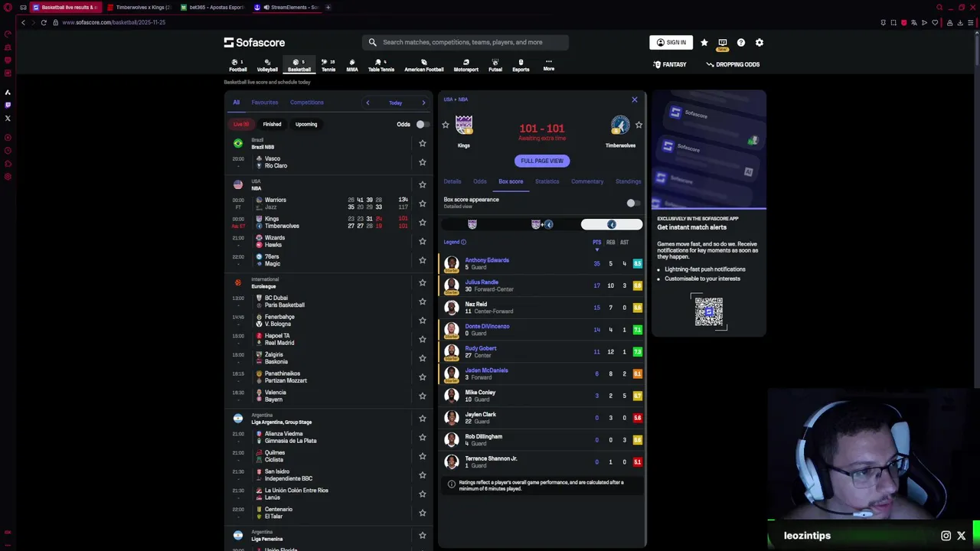980x551 pixels.
Task: Open the Favourites tab in match list
Action: coord(265,103)
